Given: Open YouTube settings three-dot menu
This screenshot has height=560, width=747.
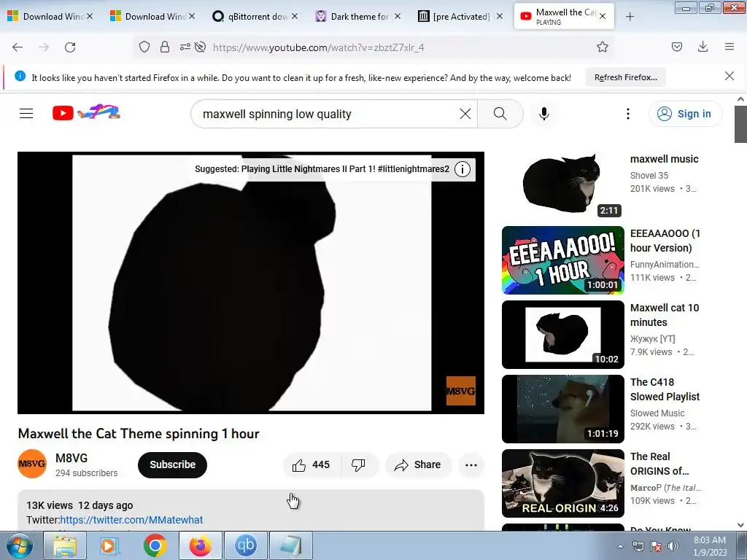Looking at the screenshot, I should click(628, 114).
